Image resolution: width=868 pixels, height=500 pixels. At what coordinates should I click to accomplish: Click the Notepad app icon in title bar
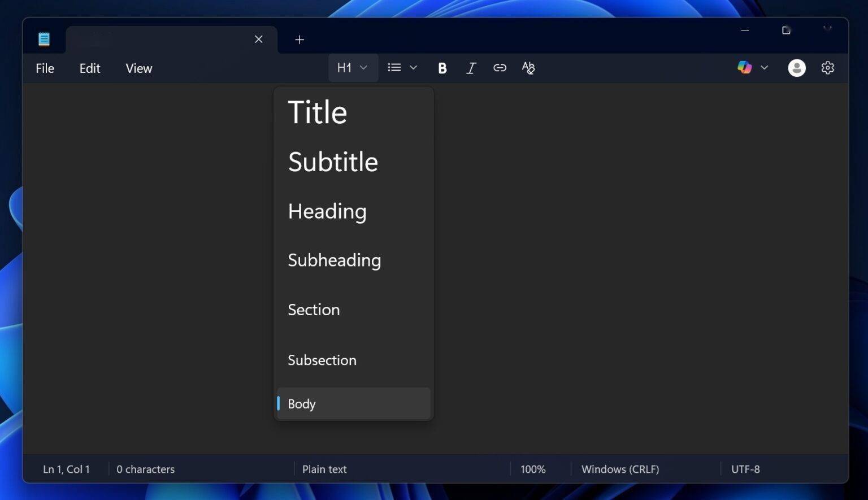[44, 39]
